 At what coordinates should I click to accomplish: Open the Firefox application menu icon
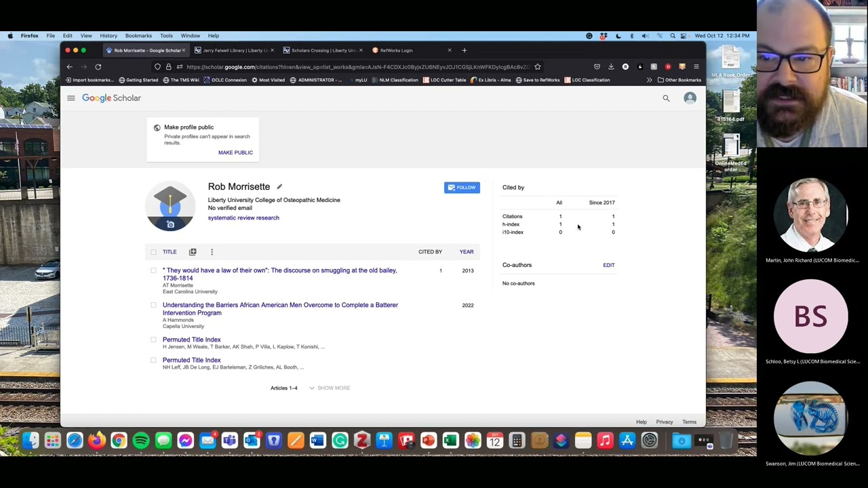[x=696, y=67]
